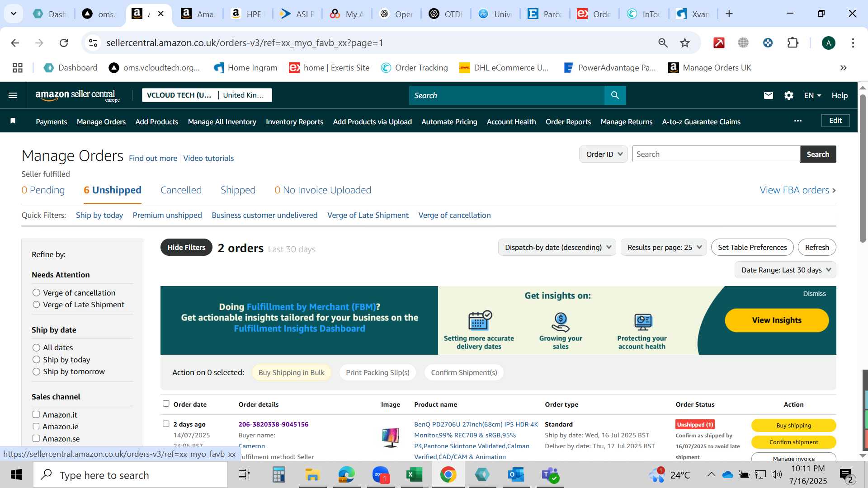The height and width of the screenshot is (488, 868).
Task: Expand View FBA orders
Action: (797, 190)
